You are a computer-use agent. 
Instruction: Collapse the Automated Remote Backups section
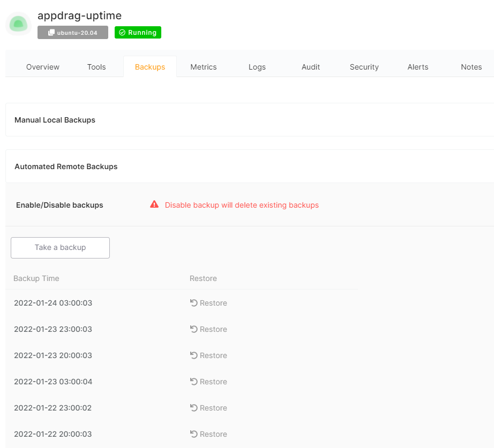(66, 166)
